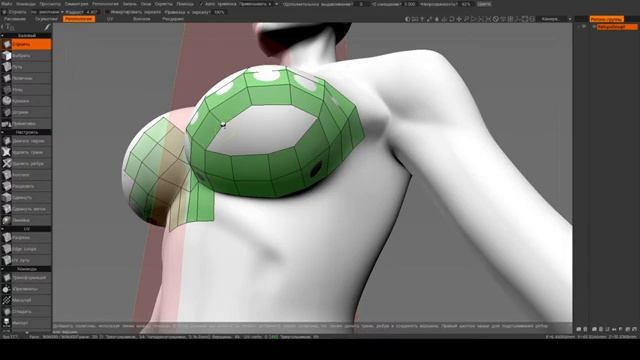Click the additional selection value field
The image size is (640, 360).
(361, 4)
